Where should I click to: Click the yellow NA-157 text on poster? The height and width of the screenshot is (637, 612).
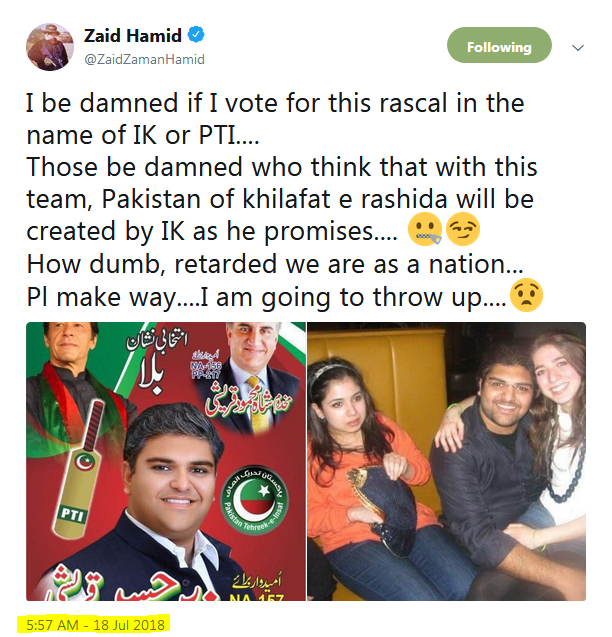[256, 596]
